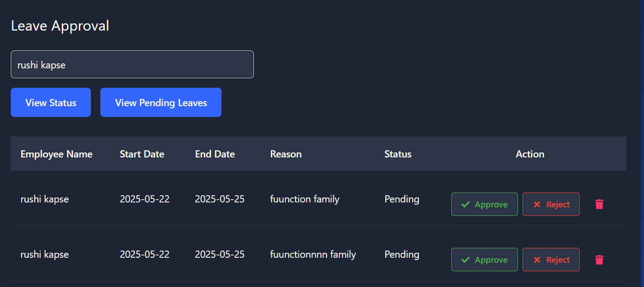Approve the 'fuunction family' leave request
Image resolution: width=644 pixels, height=287 pixels.
[x=484, y=204]
